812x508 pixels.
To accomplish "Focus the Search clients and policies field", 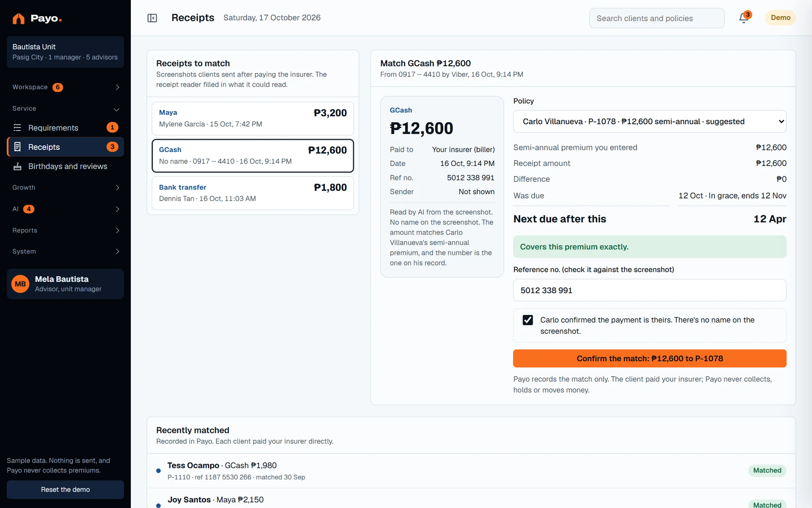I will tap(657, 18).
